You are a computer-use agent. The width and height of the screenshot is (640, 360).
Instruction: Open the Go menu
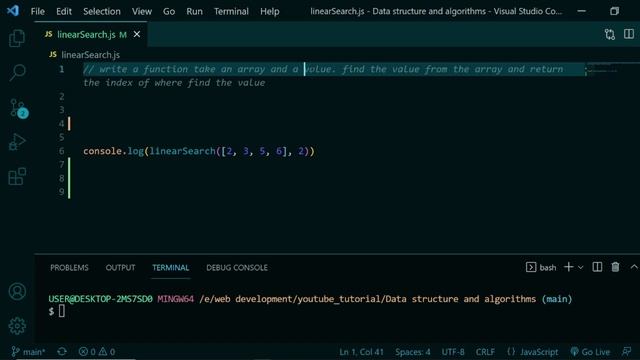[x=169, y=11]
